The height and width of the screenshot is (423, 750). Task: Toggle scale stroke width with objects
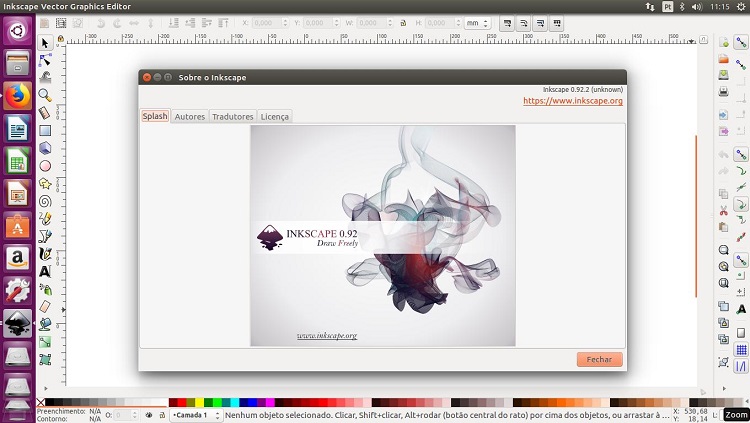pos(507,23)
